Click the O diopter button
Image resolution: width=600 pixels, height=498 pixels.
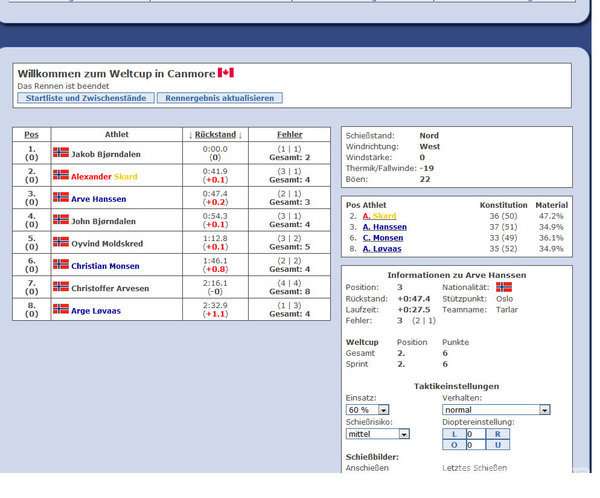pos(454,445)
